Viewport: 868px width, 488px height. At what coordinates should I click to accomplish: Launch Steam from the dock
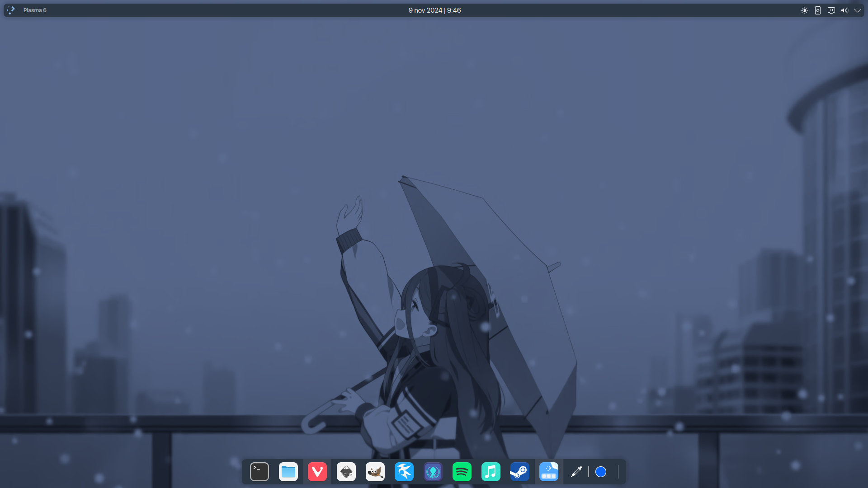(520, 472)
